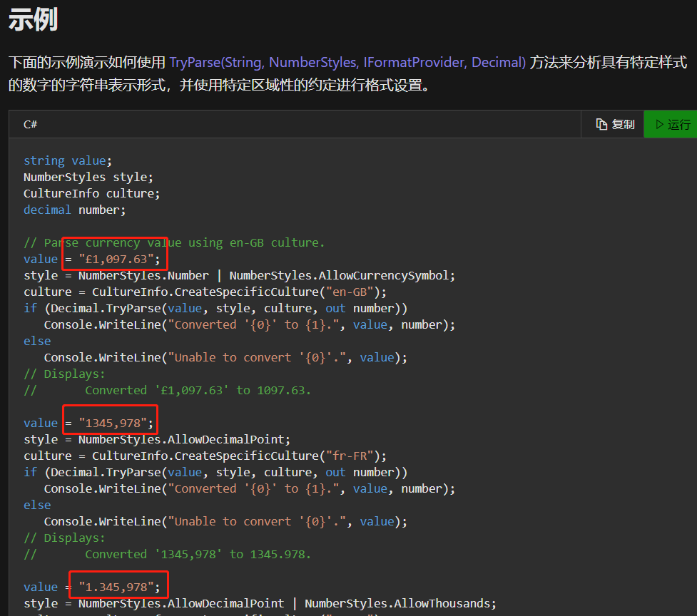The image size is (697, 616).
Task: Click the string "1345,978" in code
Action: (x=113, y=423)
